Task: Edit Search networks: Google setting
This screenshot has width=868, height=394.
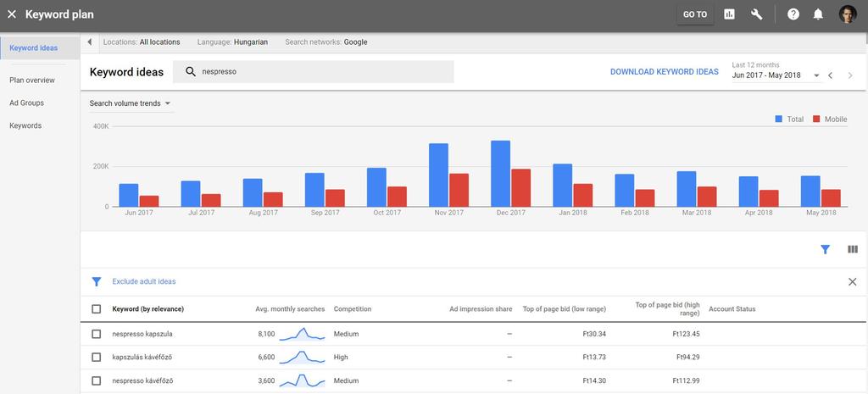Action: click(x=326, y=42)
